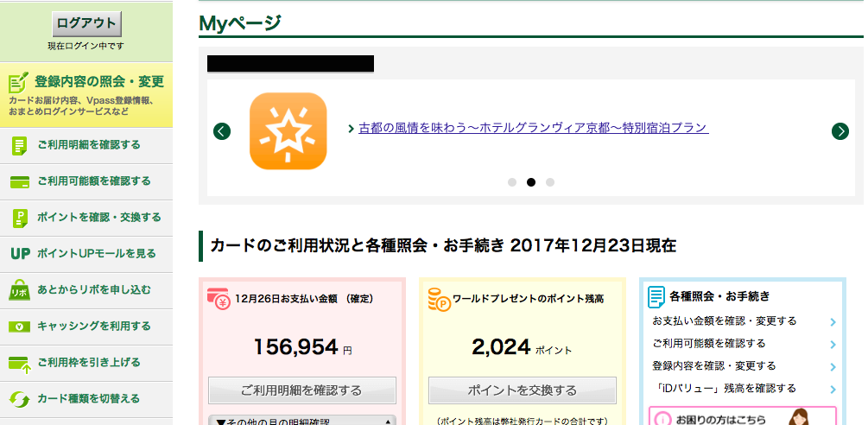Advance to next carousel slide
The image size is (868, 425).
pos(839,131)
